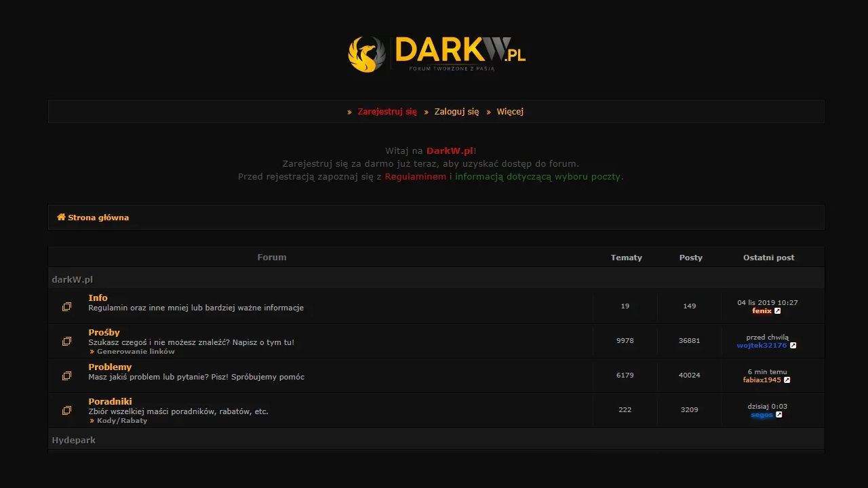Open the Prośby forum
Viewport: 868px width, 488px height.
point(104,332)
